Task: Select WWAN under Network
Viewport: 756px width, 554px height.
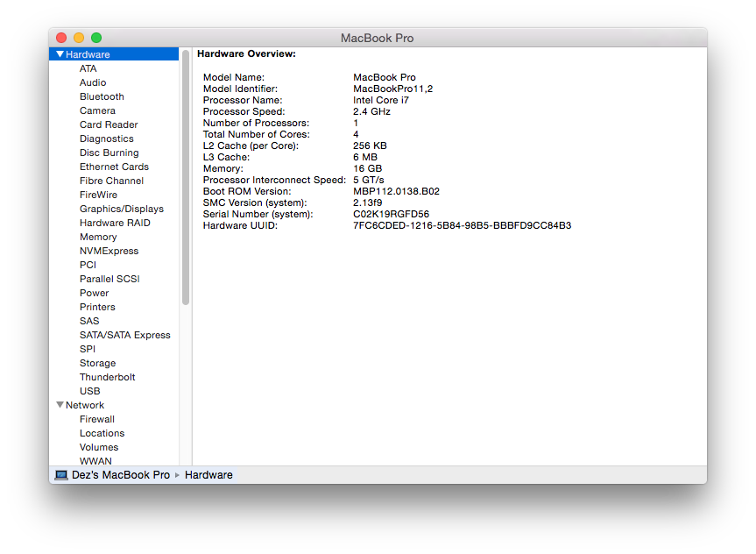Action: (95, 461)
